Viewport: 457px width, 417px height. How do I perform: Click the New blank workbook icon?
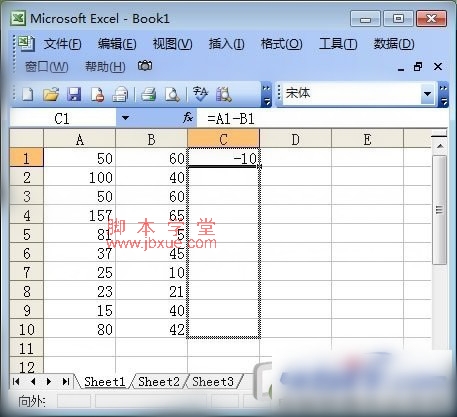[x=28, y=94]
